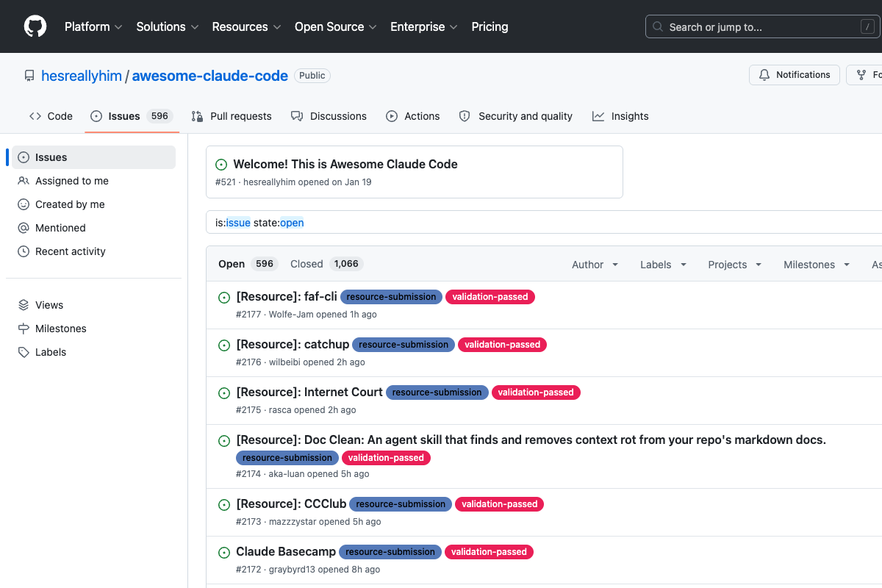Click validation-passed label on Claude Basecamp issue

click(x=489, y=552)
